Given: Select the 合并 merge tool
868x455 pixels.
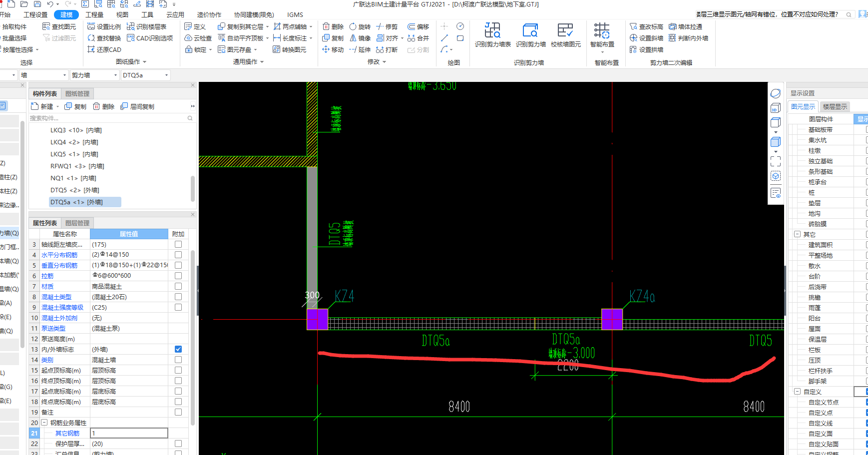Looking at the screenshot, I should (x=419, y=38).
